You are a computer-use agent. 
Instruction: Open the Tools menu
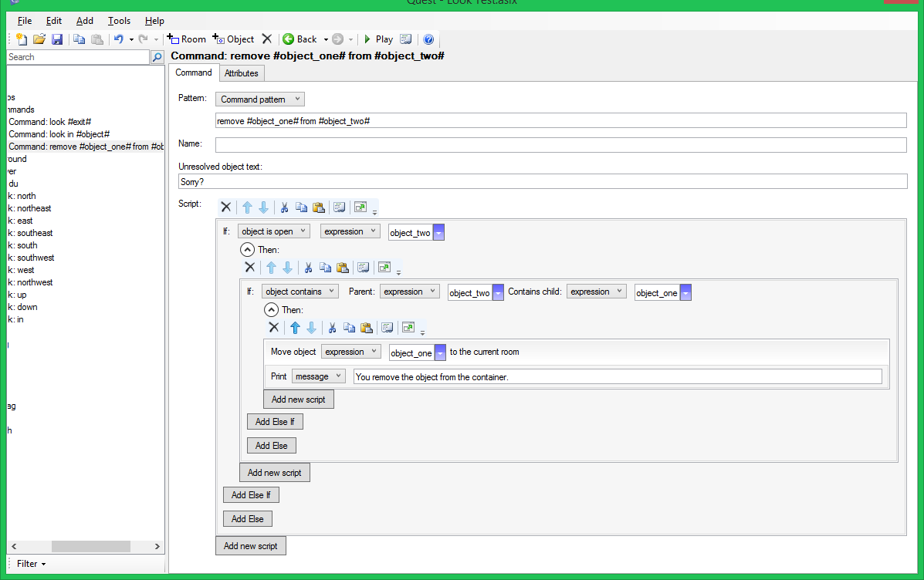[119, 21]
